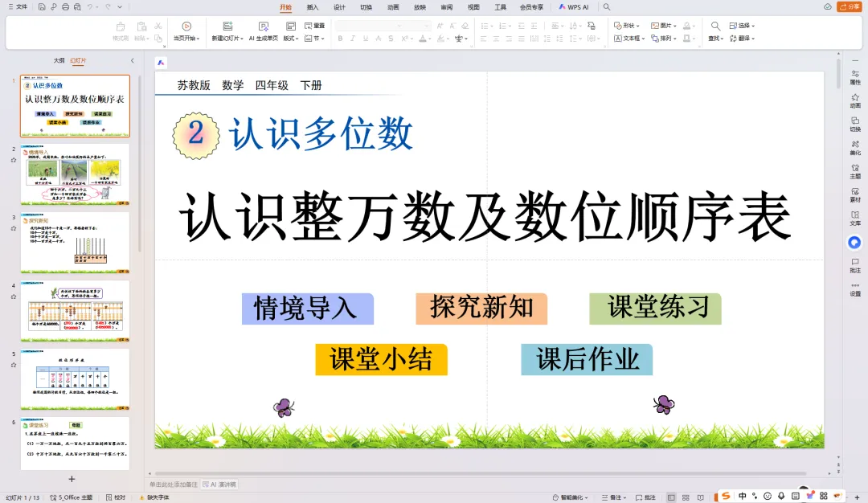This screenshot has width=868, height=503.
Task: Click the Clear formatting eraser icon
Action: point(465,26)
